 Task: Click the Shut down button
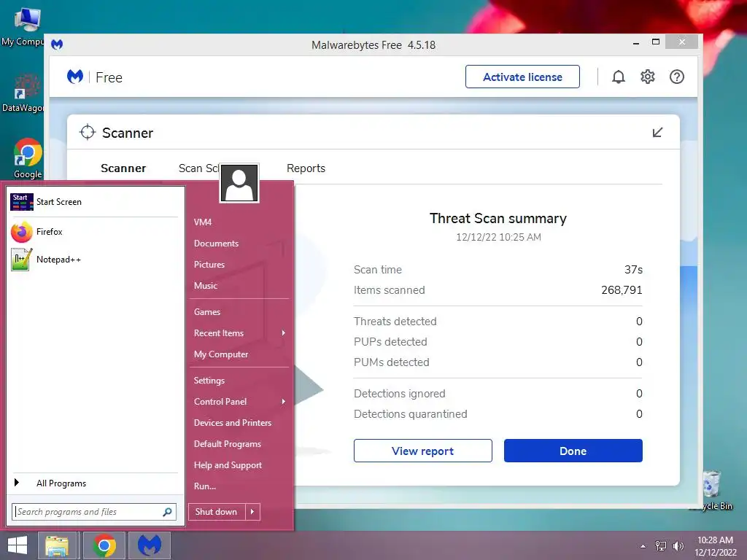pyautogui.click(x=217, y=512)
